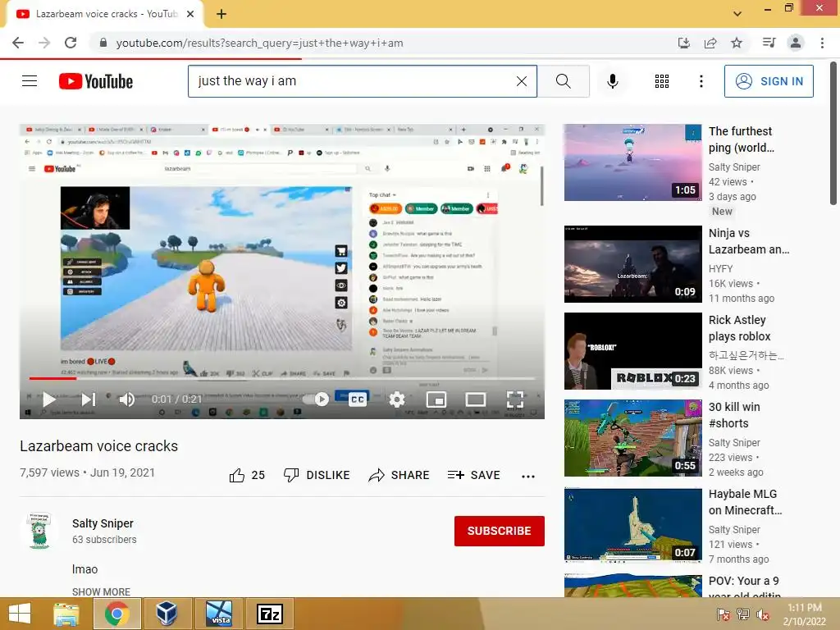This screenshot has height=630, width=840.
Task: Click the browser address bar URL
Action: point(260,43)
